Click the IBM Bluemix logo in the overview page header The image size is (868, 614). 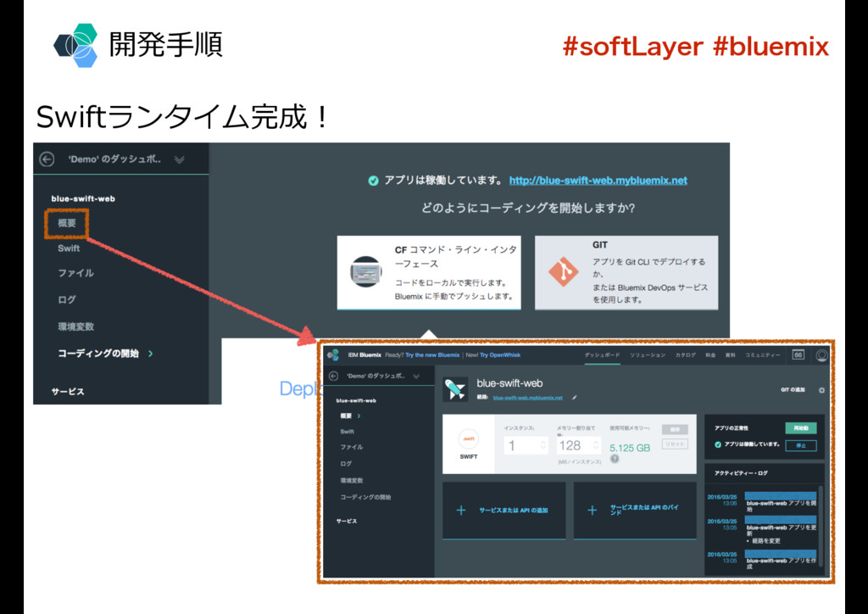coord(333,354)
